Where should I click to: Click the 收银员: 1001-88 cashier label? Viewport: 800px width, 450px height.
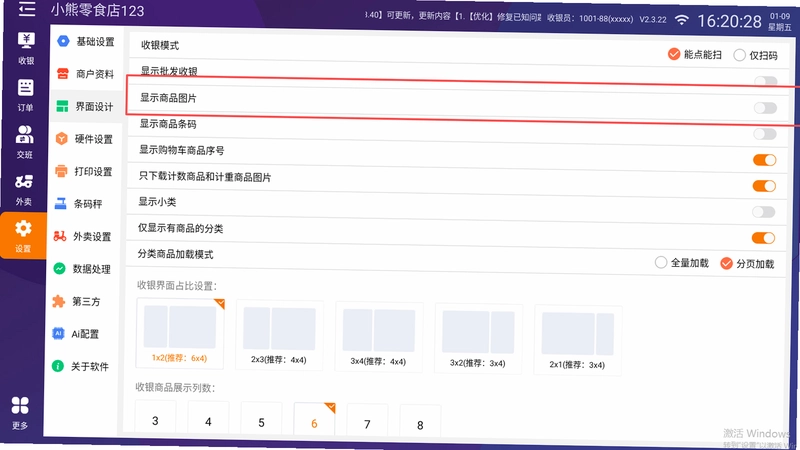(x=590, y=19)
